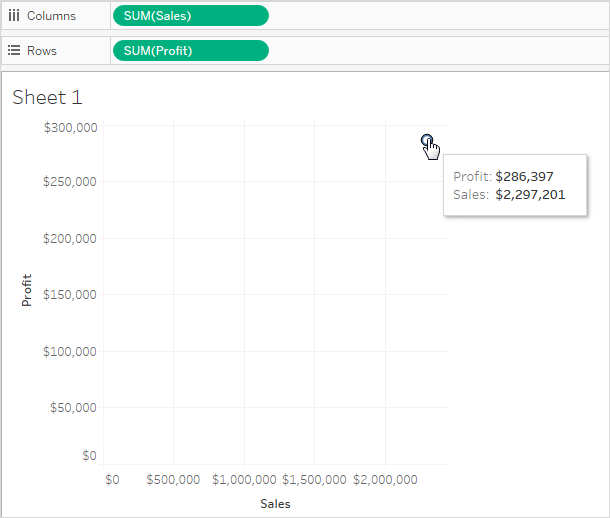Click the Columns shelf label
This screenshot has width=610, height=518.
51,16
